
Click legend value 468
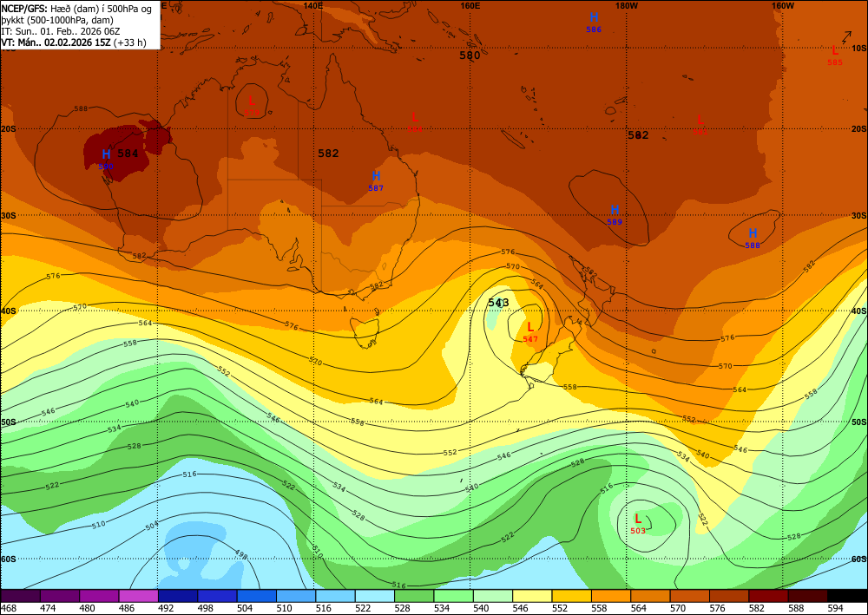pyautogui.click(x=9, y=608)
